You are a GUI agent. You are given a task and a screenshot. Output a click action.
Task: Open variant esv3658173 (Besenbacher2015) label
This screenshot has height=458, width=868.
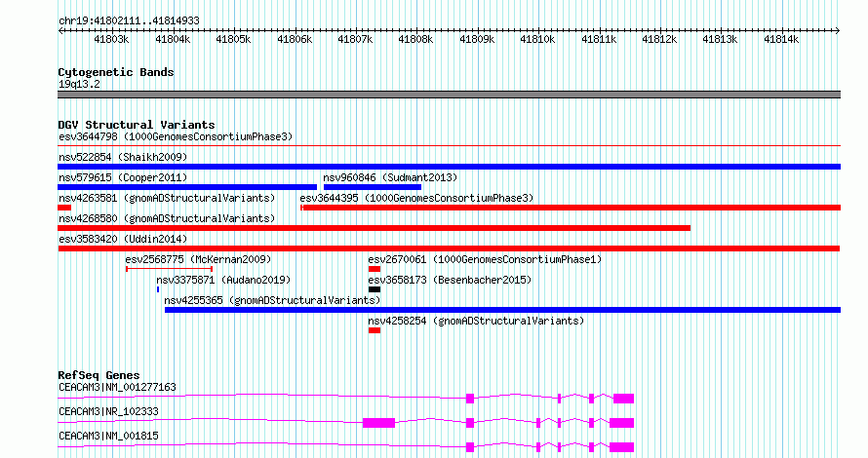pos(450,280)
